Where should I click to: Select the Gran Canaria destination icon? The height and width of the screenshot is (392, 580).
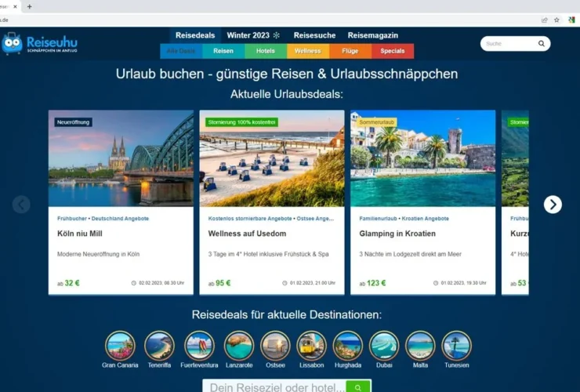120,345
